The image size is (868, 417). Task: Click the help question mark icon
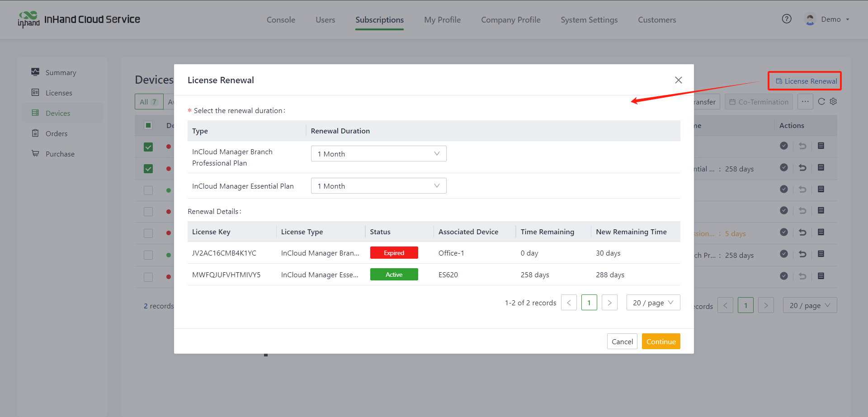coord(787,19)
